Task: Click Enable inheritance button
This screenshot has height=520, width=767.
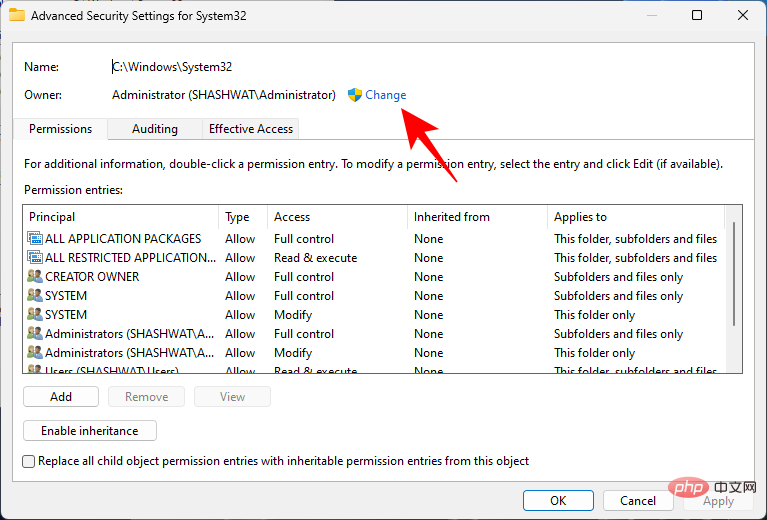Action: (x=90, y=431)
